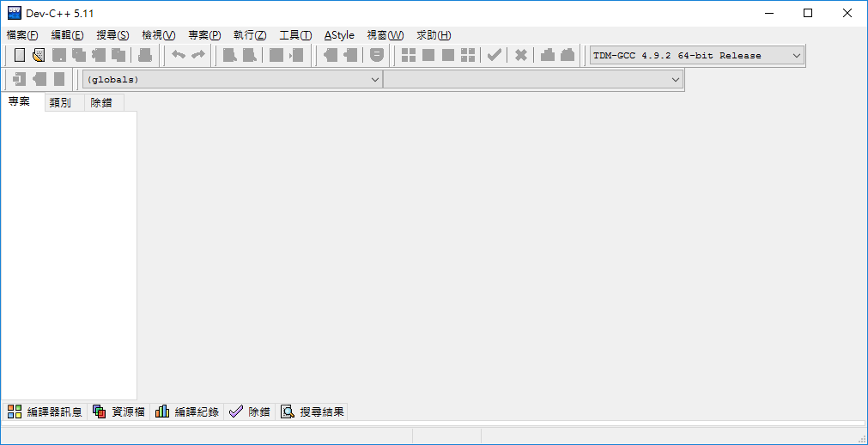Open the 檔案(F) menu

click(x=22, y=35)
